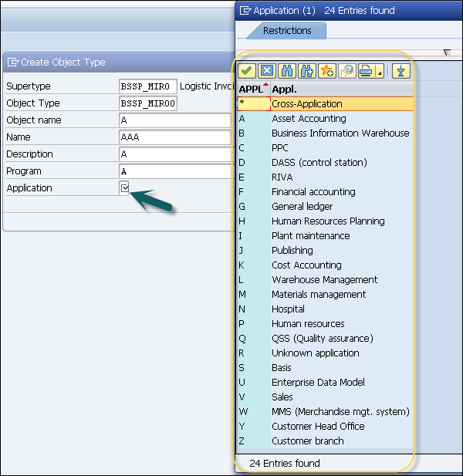Click the Appl. description column header
The image size is (463, 476).
coord(286,89)
